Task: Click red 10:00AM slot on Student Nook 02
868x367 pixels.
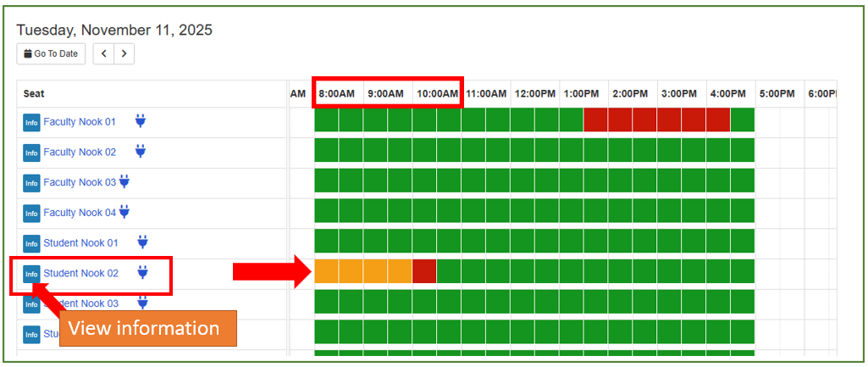Action: (424, 271)
